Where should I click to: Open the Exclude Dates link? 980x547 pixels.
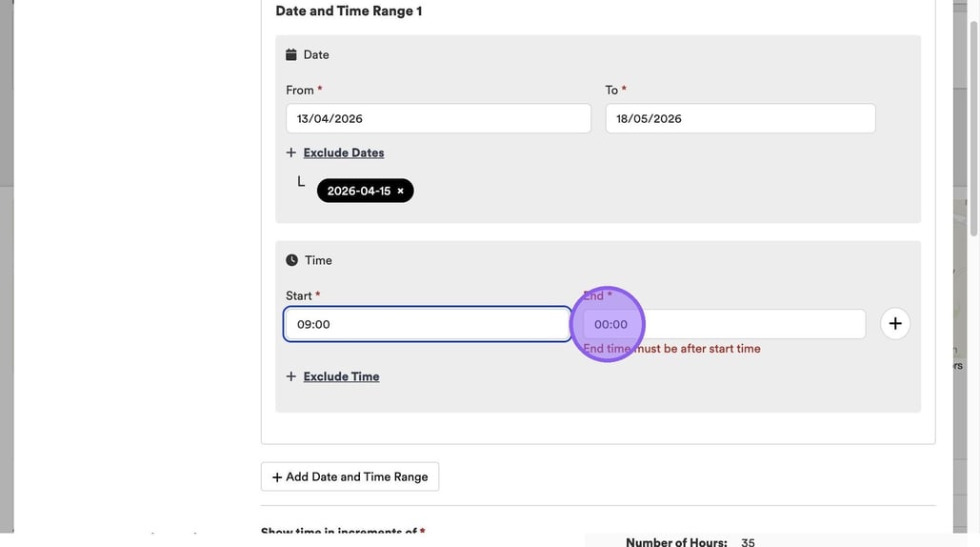coord(344,152)
